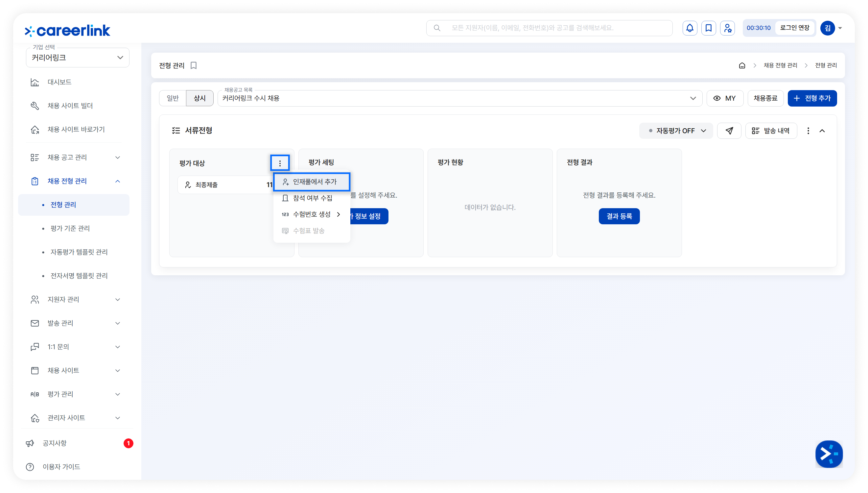Open the 기업 선택 dropdown
The width and height of the screenshot is (868, 493).
(78, 58)
